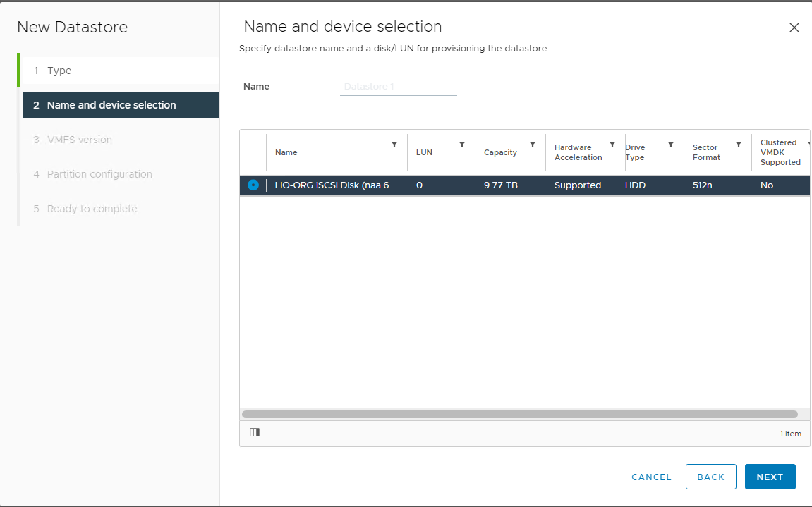Select the LIO-ORG iSCSI Disk radio button
812x507 pixels.
coord(253,185)
